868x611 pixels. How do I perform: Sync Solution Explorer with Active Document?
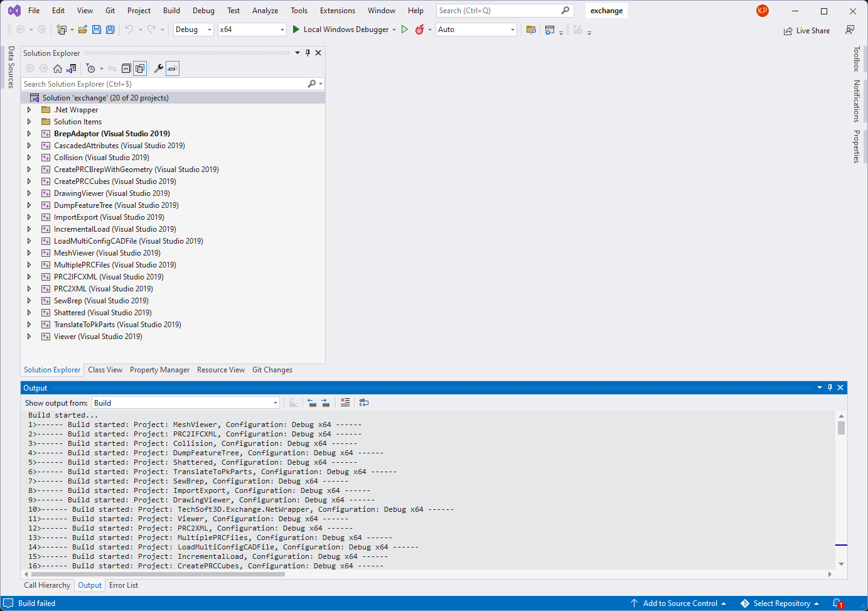click(x=112, y=68)
